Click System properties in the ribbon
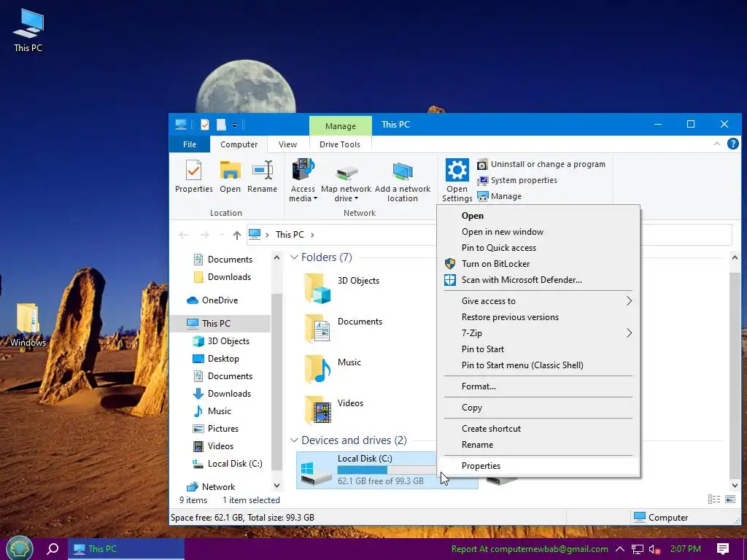 point(517,180)
